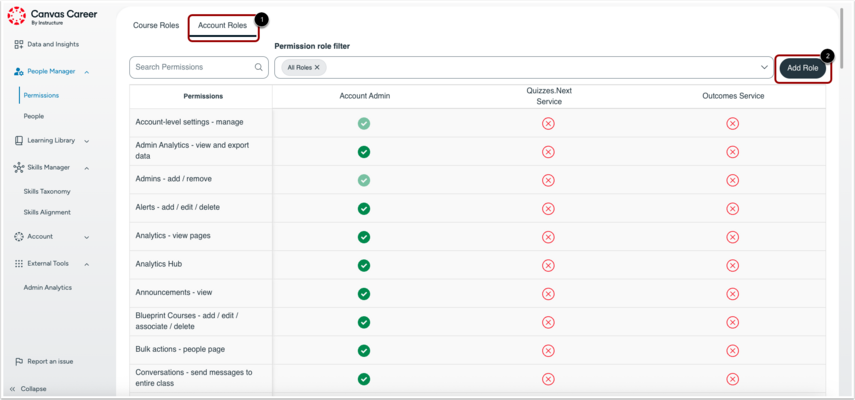Toggle Quizzes.Next Service for Bulk actions
The height and width of the screenshot is (400, 855).
548,350
